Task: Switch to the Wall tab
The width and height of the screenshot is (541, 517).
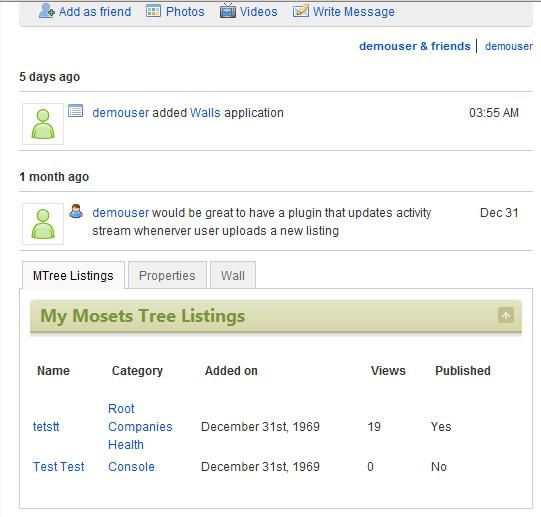Action: click(x=233, y=275)
